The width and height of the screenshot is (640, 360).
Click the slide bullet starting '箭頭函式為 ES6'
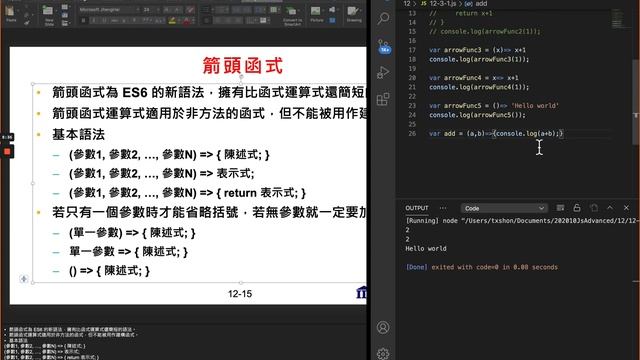coord(209,92)
